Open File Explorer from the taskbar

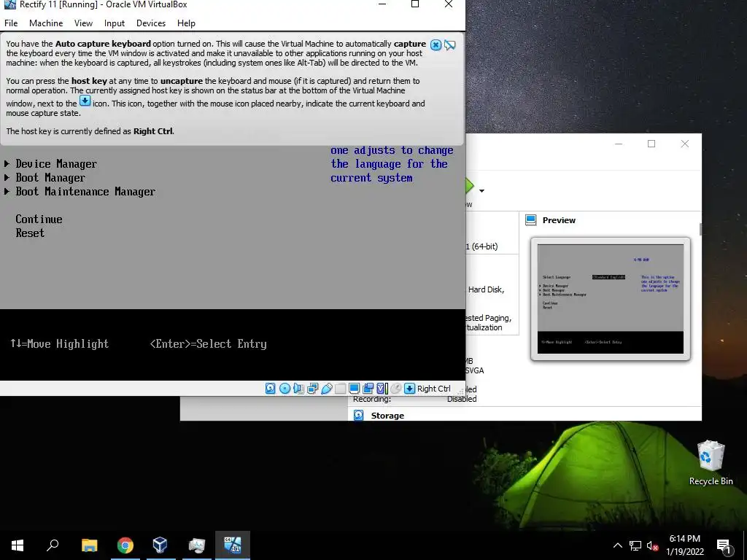89,545
